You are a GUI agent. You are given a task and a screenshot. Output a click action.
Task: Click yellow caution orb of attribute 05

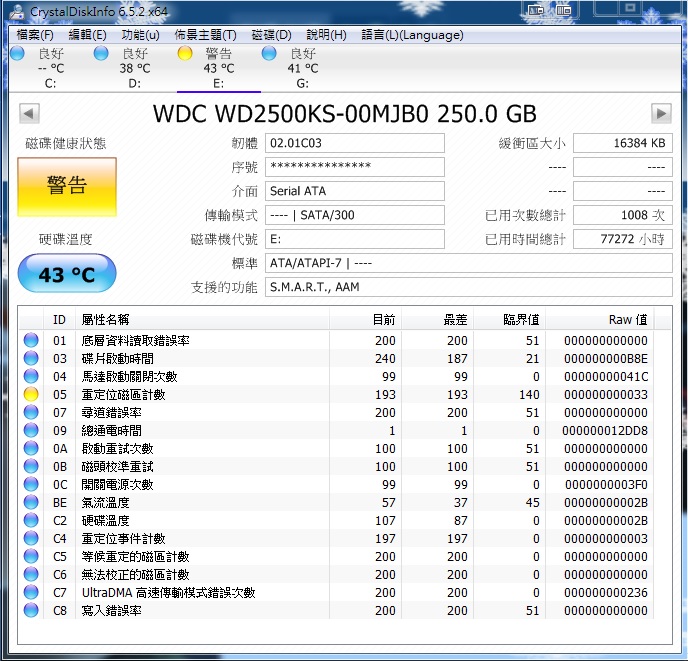(x=31, y=394)
